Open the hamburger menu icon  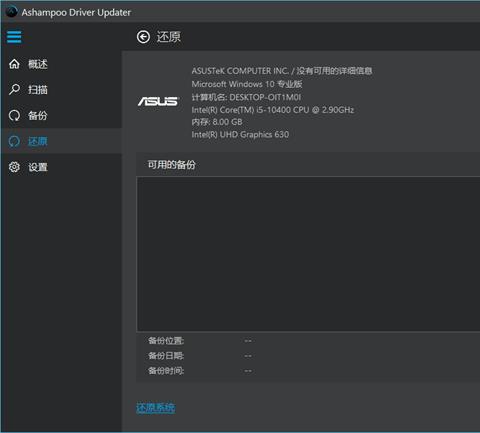[x=14, y=37]
